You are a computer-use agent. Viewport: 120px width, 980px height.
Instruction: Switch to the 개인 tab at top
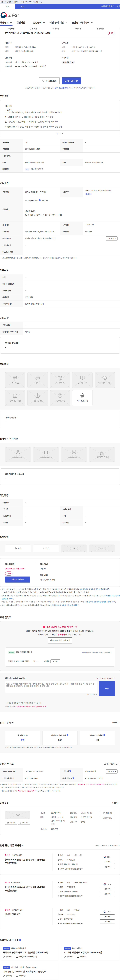pos(8,7)
